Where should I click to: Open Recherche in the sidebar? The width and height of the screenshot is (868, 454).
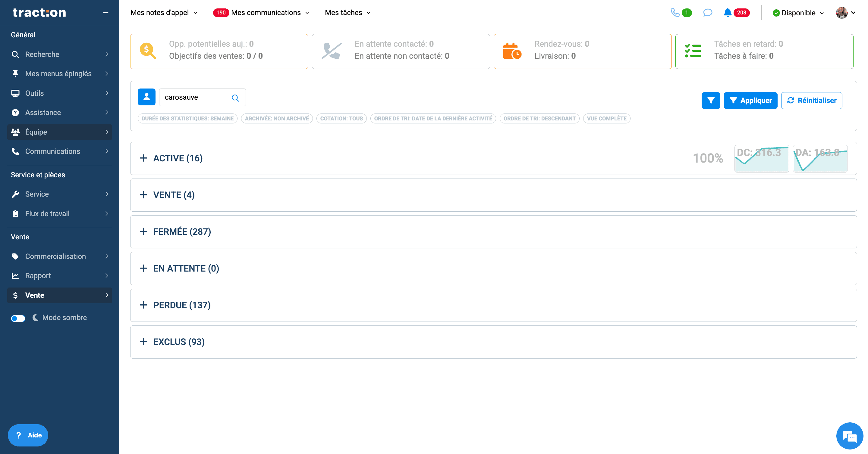click(60, 54)
